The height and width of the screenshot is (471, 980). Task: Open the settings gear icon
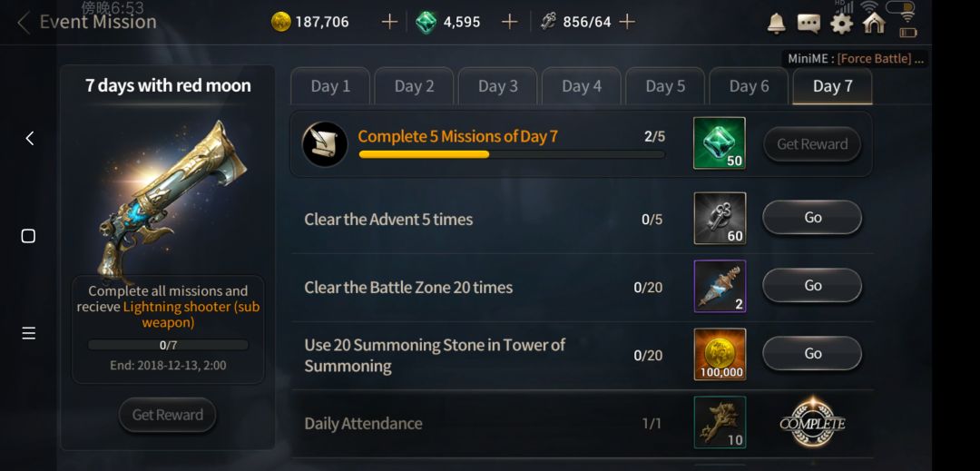tap(841, 24)
